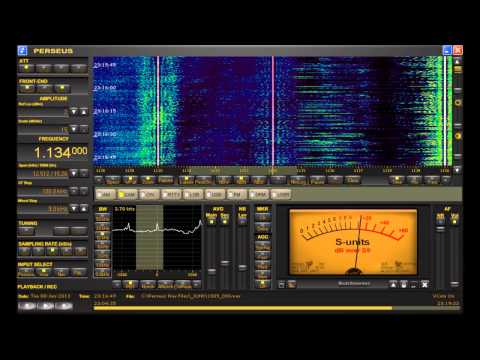This screenshot has width=480, height=360.
Task: Click the Zoom button below waterfall
Action: (148, 180)
